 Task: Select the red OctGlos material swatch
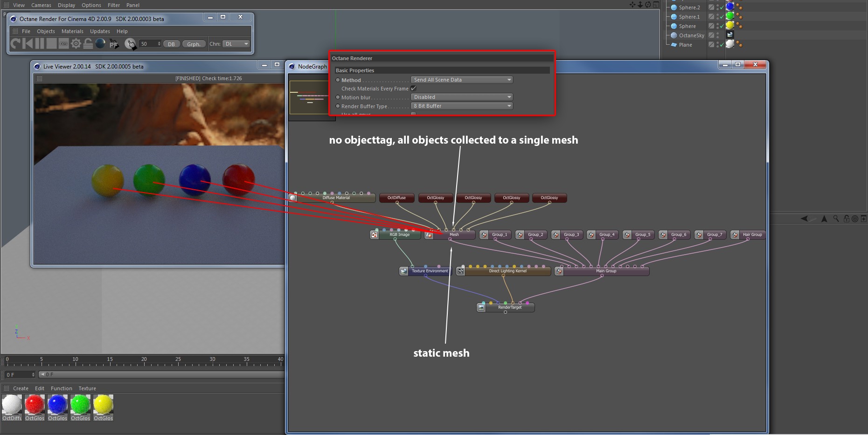pos(35,407)
